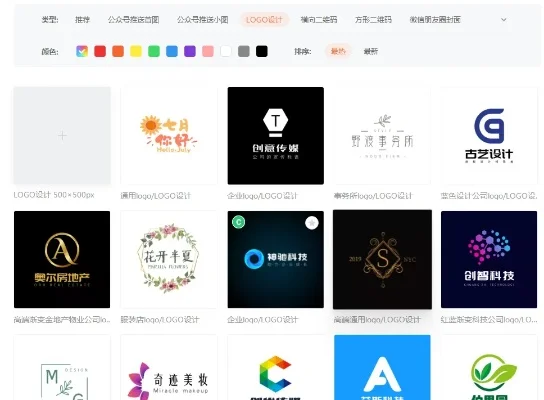Open the 奥尔房地产 gold logo template
The width and height of the screenshot is (544, 400).
[x=62, y=259]
